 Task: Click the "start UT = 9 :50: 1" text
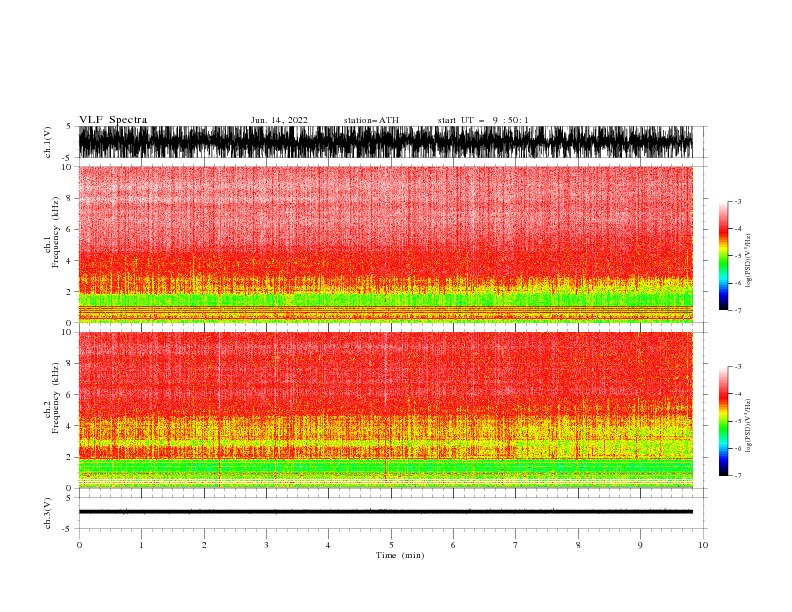pyautogui.click(x=483, y=120)
